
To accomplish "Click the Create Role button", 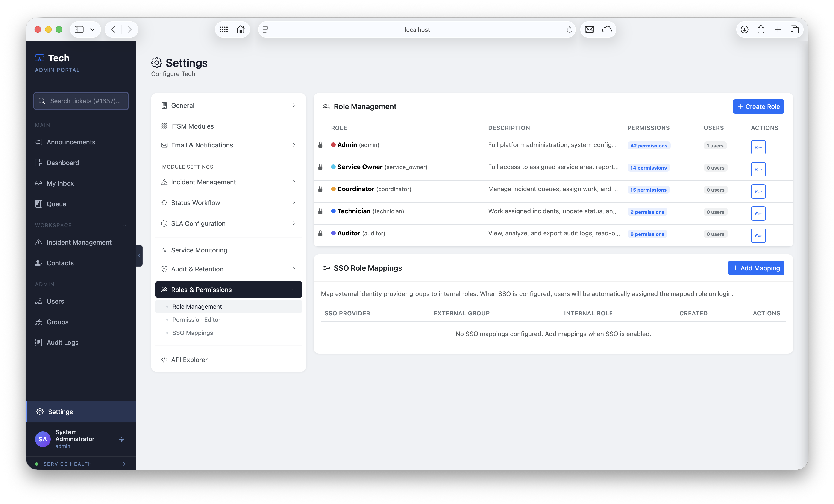I will click(x=758, y=106).
